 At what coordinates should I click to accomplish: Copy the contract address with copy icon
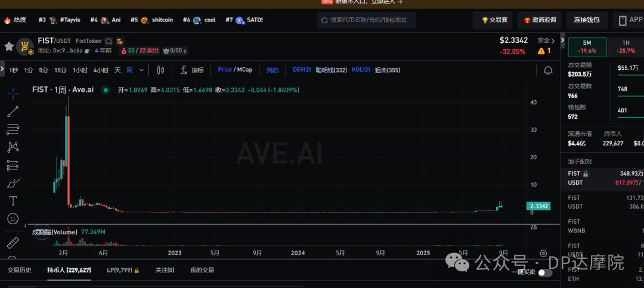pos(87,51)
